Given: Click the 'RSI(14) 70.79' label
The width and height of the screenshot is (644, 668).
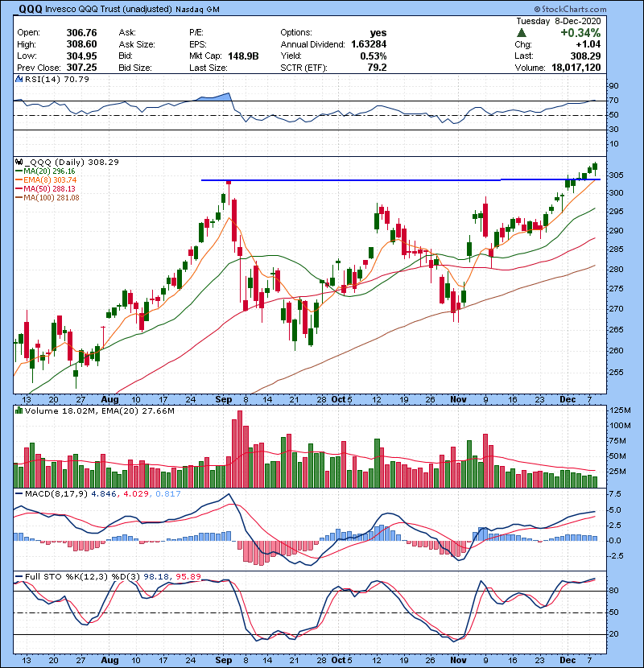Looking at the screenshot, I should coord(57,79).
